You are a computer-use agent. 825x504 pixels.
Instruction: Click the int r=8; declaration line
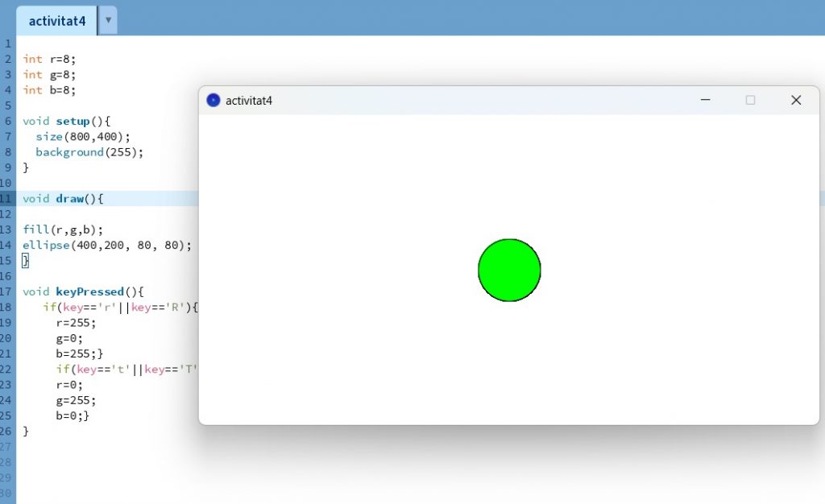[x=49, y=59]
